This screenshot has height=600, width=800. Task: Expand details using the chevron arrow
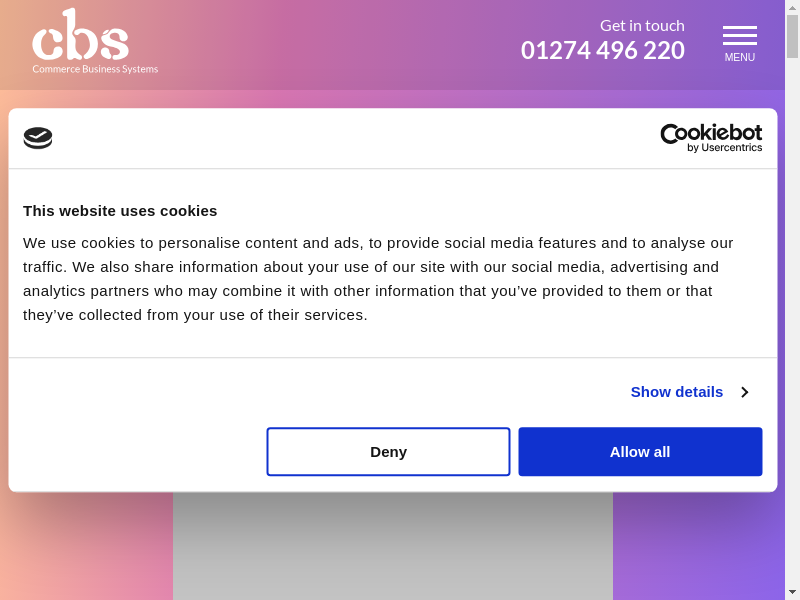745,392
